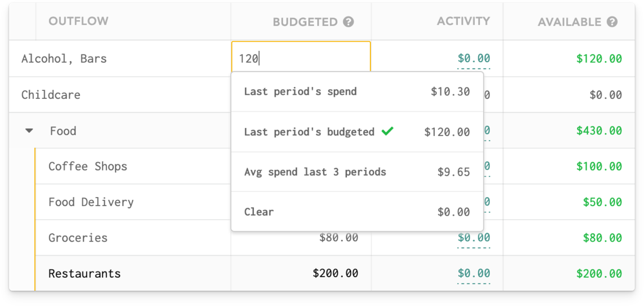The image size is (644, 306).
Task: Select Last period's spend option
Action: point(356,91)
